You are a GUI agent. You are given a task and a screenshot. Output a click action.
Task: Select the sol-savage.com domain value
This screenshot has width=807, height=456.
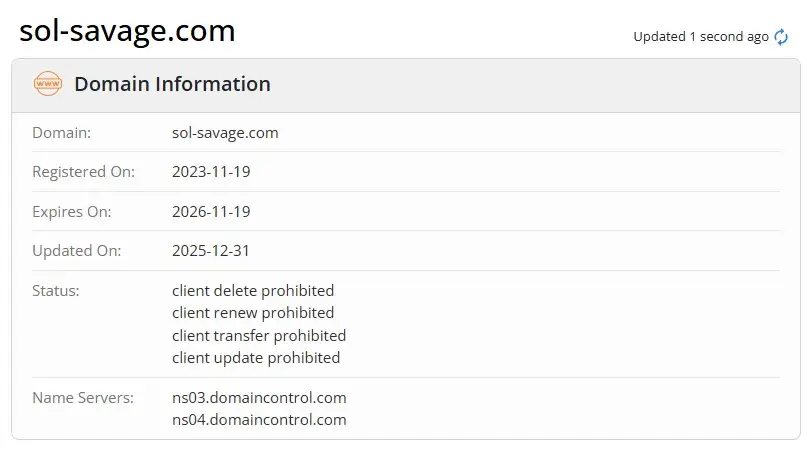(225, 133)
